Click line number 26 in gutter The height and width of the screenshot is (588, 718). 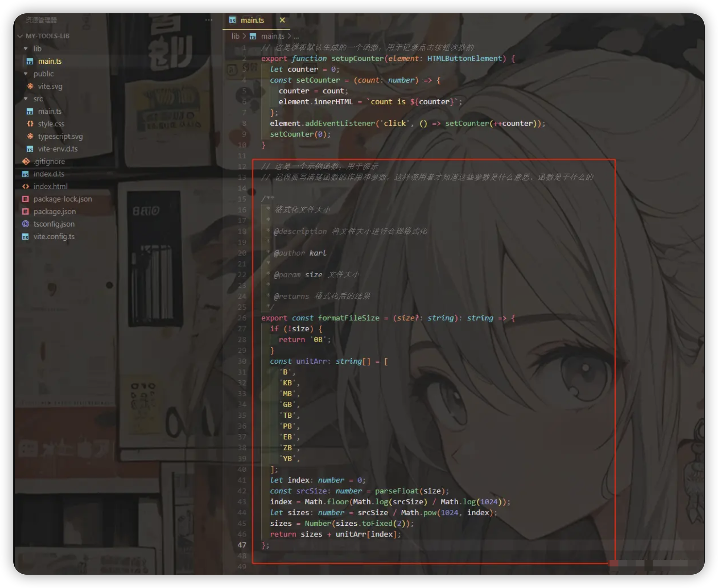(242, 318)
